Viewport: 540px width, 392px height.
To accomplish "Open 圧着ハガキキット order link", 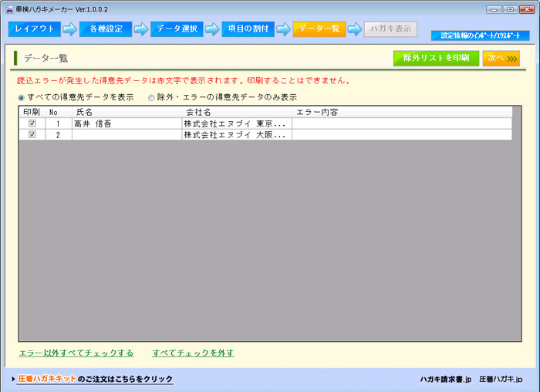I will (x=96, y=379).
